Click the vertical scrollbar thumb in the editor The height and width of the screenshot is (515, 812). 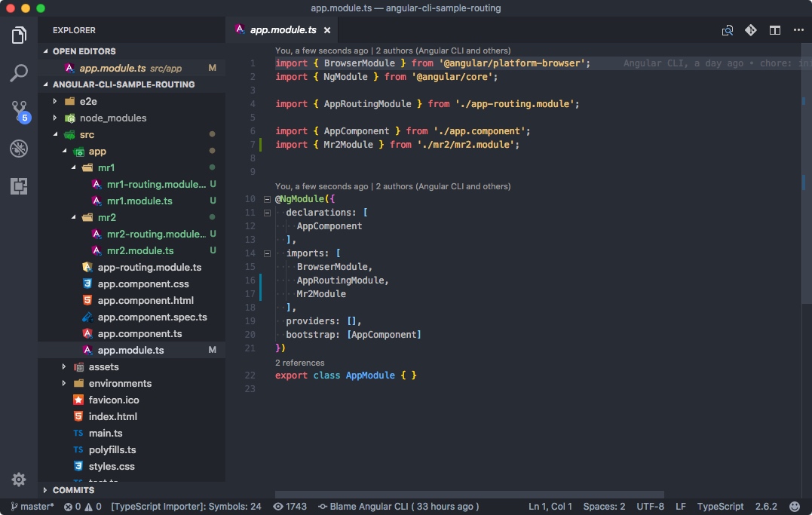click(806, 173)
